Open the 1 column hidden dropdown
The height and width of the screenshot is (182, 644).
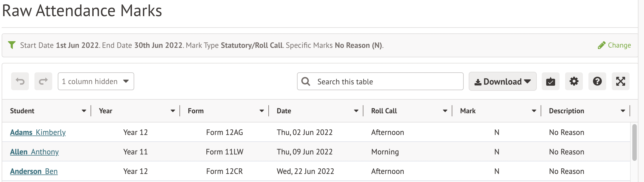96,81
